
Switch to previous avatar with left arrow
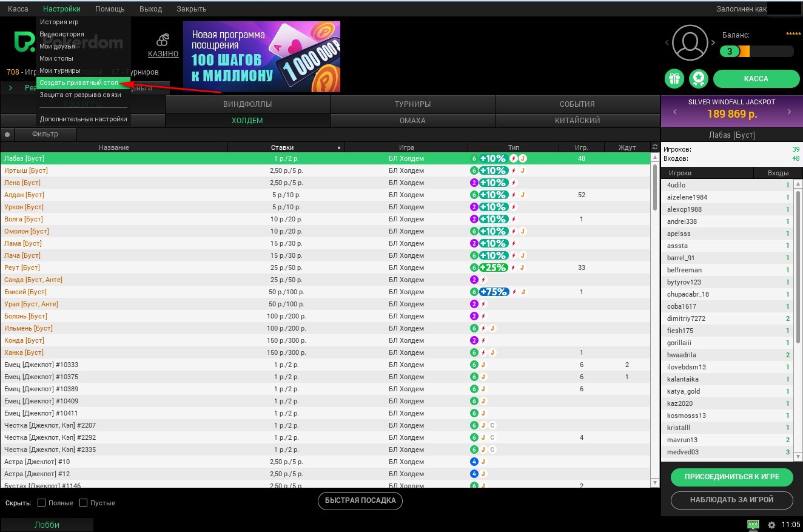pyautogui.click(x=668, y=43)
